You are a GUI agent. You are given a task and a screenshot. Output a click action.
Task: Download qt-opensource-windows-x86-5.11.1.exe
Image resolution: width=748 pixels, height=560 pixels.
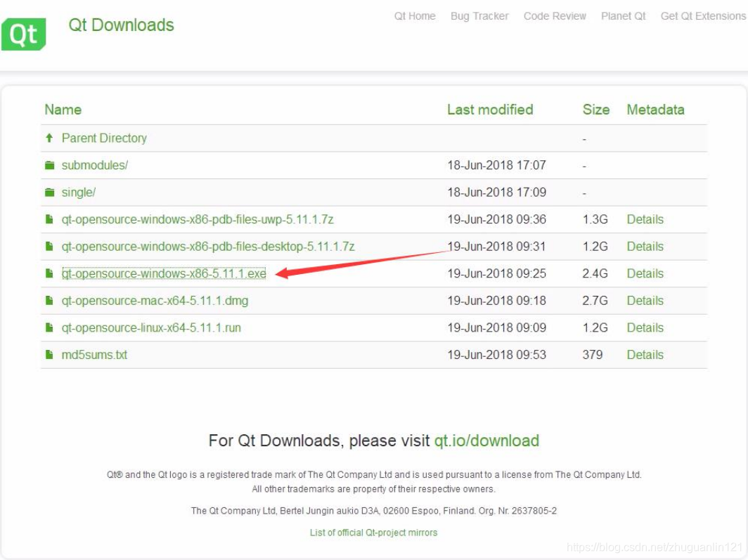point(164,273)
